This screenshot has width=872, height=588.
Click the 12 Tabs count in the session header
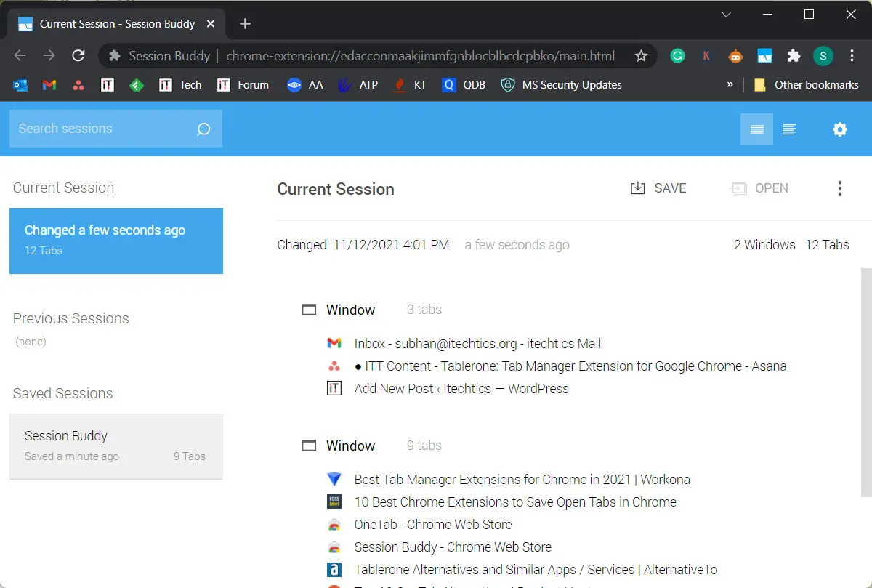[827, 245]
